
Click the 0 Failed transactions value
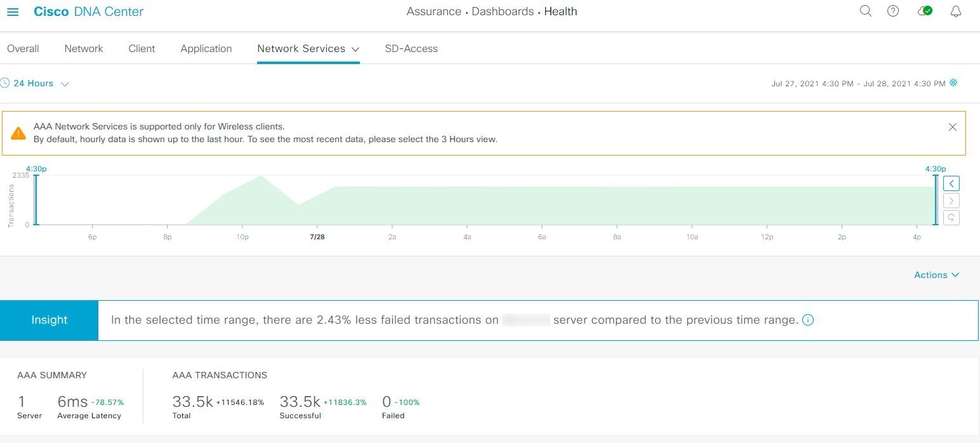point(387,402)
